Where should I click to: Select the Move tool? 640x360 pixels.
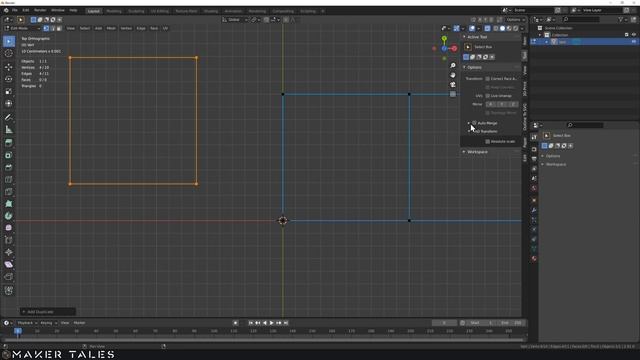point(9,67)
